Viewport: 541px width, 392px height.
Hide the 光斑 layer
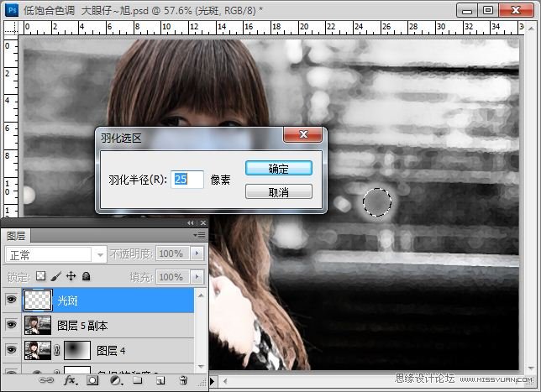12,300
